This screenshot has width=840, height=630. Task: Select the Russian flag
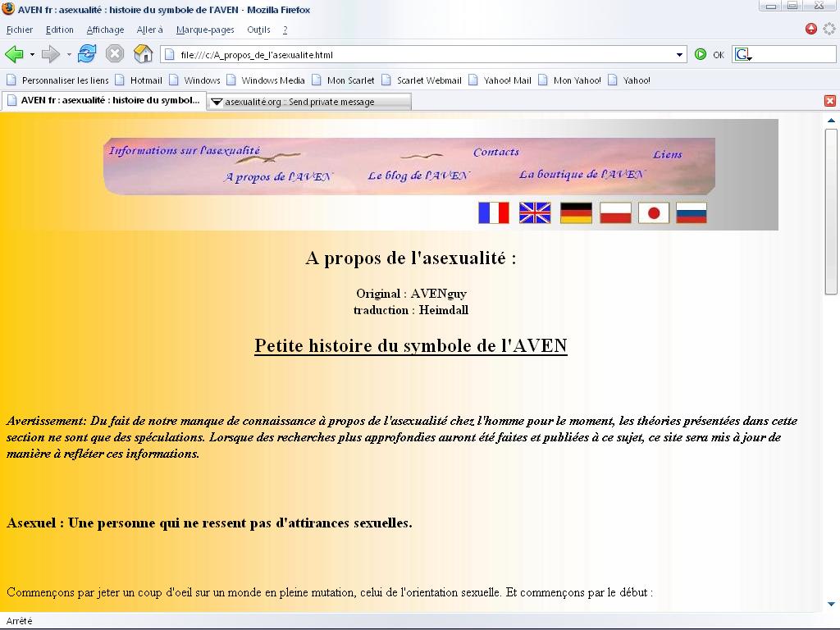pyautogui.click(x=691, y=212)
